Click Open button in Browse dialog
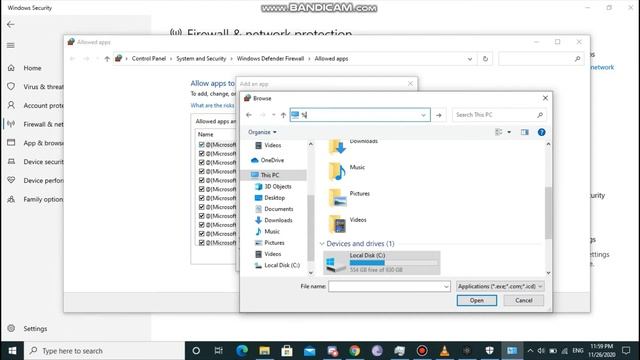Viewport: 640px width, 360px height. tap(476, 300)
